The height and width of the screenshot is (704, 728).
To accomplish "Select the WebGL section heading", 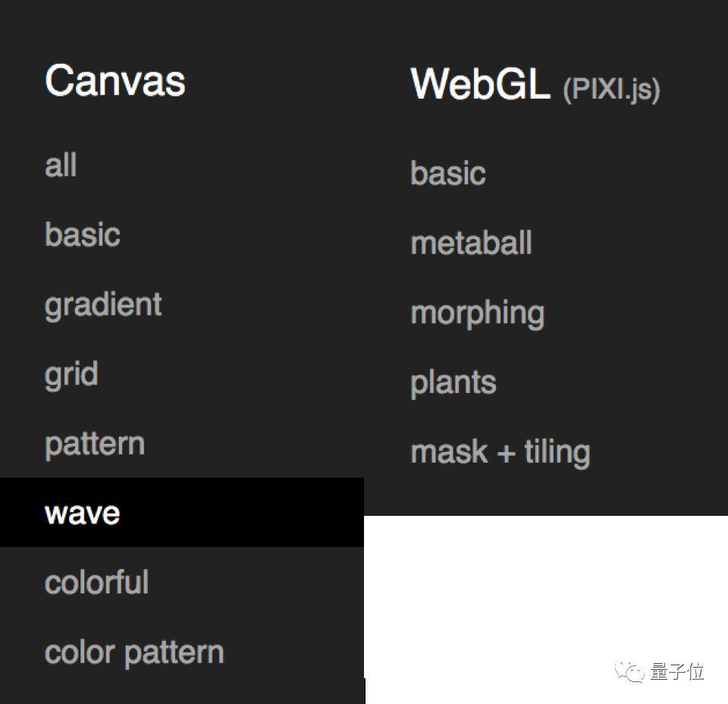I will 480,83.
